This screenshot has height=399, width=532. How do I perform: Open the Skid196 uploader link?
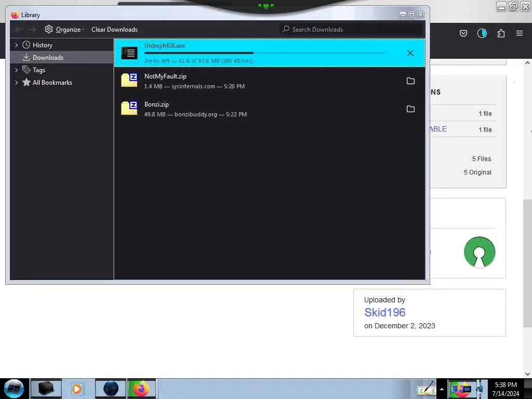click(385, 312)
